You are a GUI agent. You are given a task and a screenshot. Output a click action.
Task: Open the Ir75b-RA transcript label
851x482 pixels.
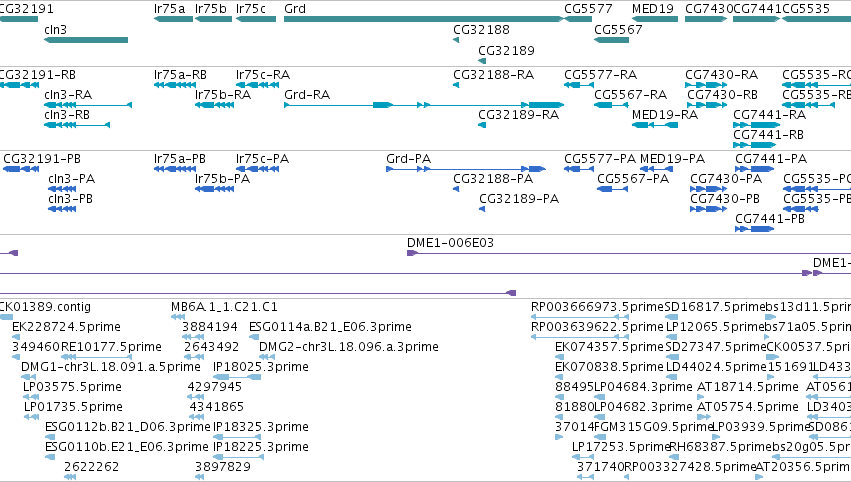(x=223, y=94)
